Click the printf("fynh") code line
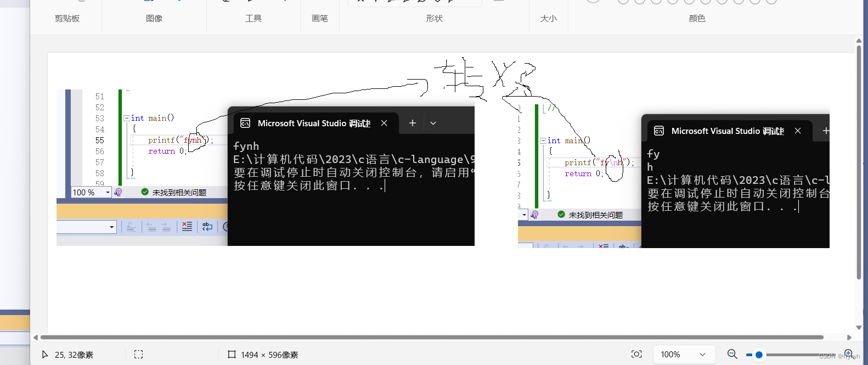868x365 pixels. [181, 140]
